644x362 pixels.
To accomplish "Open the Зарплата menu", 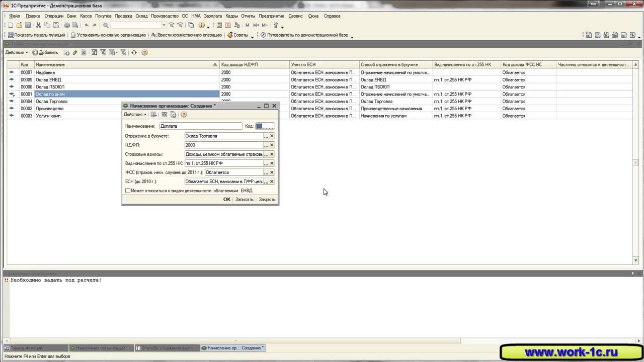I will 213,16.
